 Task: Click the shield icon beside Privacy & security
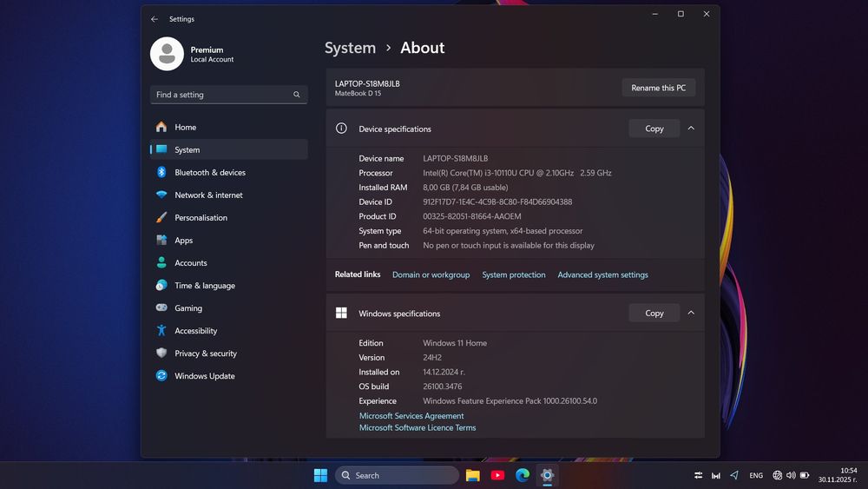(161, 353)
